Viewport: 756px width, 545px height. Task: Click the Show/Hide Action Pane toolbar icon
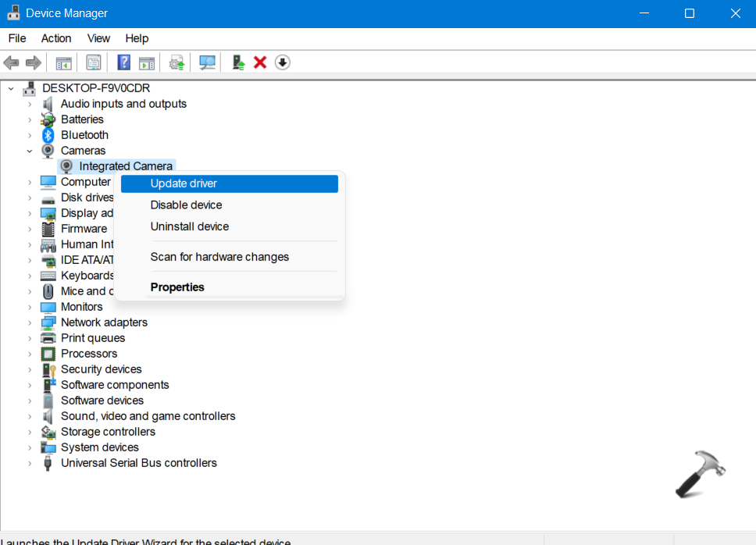pyautogui.click(x=146, y=62)
